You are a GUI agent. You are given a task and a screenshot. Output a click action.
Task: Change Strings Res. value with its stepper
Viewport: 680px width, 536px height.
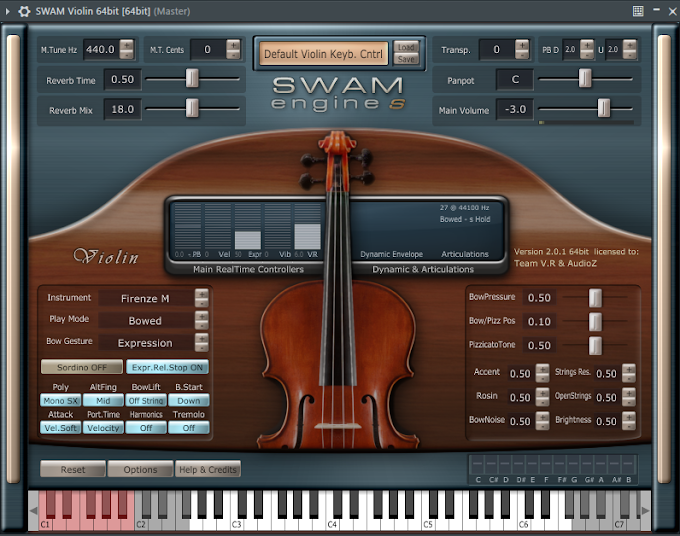[629, 373]
